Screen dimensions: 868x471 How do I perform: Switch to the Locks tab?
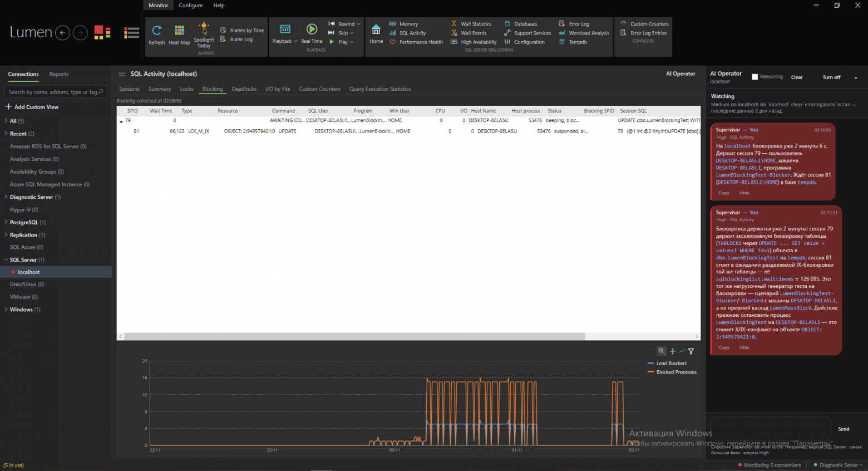pos(187,89)
